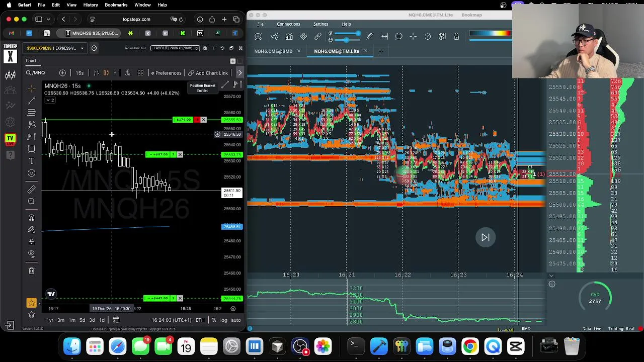Image resolution: width=644 pixels, height=362 pixels.
Task: Open Bookmap Connections menu
Action: (288, 24)
